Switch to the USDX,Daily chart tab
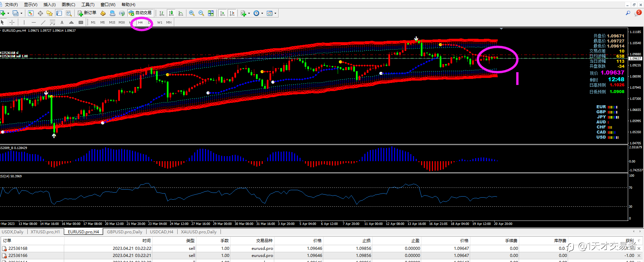The image size is (644, 262). pyautogui.click(x=13, y=232)
